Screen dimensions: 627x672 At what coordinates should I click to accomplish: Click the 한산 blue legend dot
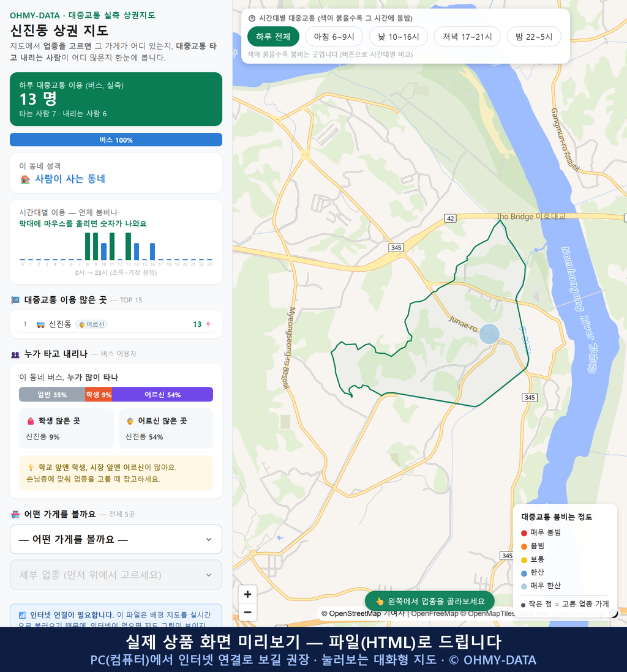[x=524, y=573]
